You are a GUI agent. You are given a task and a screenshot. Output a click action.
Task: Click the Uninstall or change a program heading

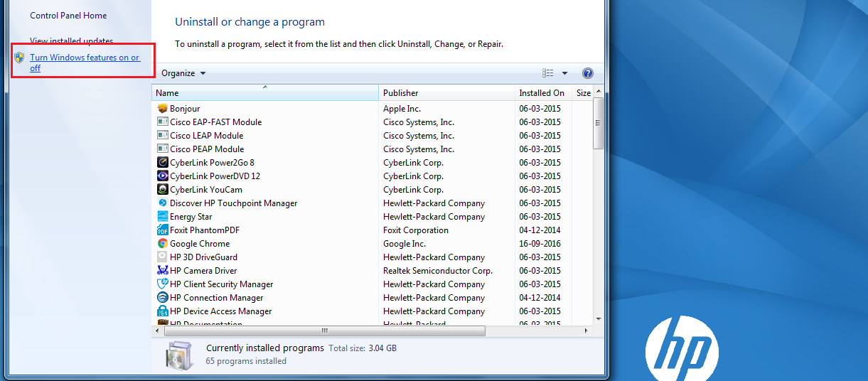point(250,22)
